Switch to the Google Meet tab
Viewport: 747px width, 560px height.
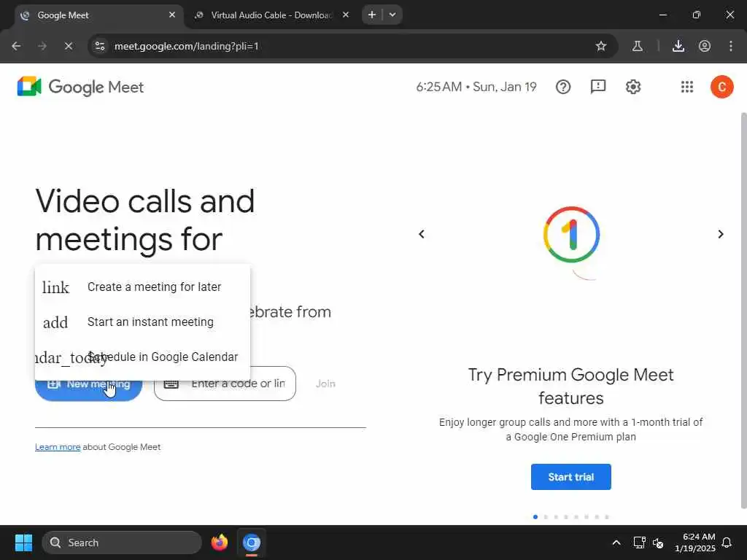click(x=99, y=15)
